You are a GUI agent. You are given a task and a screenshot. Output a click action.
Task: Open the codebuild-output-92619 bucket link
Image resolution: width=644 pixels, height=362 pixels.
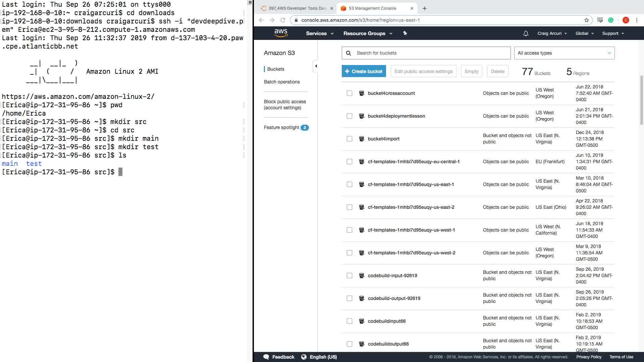[x=394, y=298]
